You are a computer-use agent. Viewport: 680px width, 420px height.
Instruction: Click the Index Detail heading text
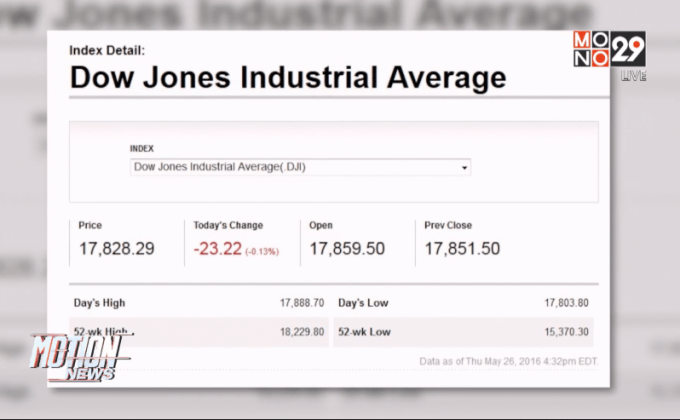click(107, 50)
